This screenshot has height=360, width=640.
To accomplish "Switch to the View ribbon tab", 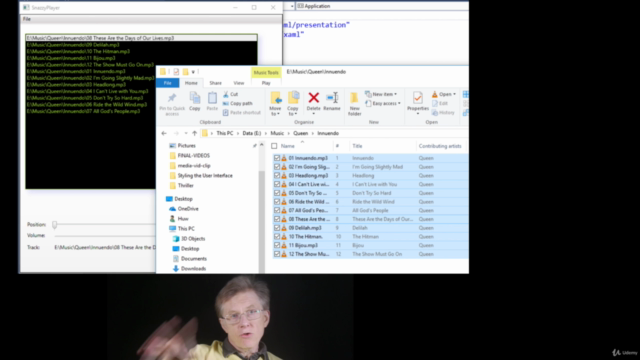I will pos(239,83).
